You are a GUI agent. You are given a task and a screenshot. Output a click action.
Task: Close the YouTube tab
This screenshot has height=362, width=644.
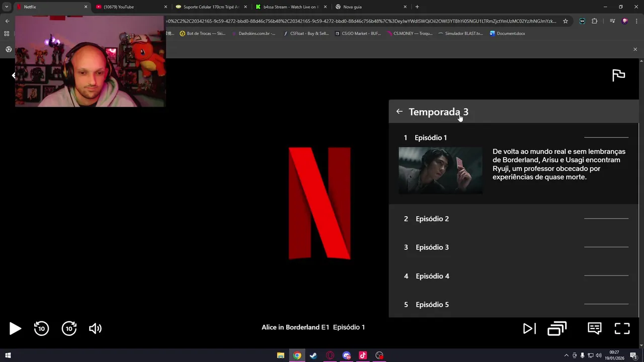pos(166,7)
